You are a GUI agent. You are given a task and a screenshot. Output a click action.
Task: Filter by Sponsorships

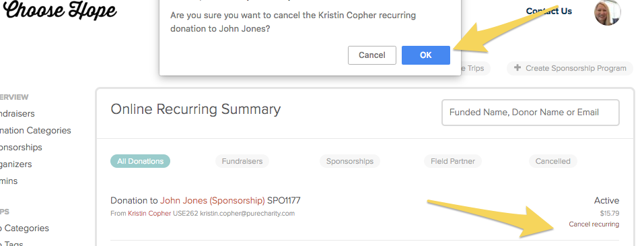pos(349,161)
